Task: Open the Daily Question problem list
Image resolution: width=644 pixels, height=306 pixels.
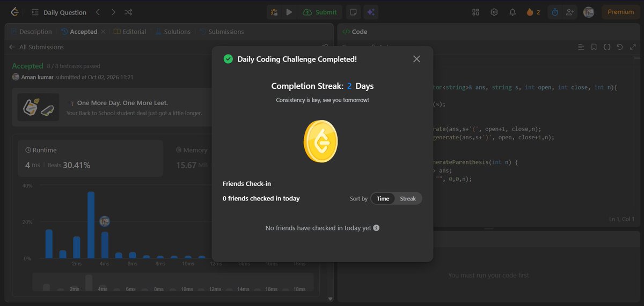Action: 59,12
